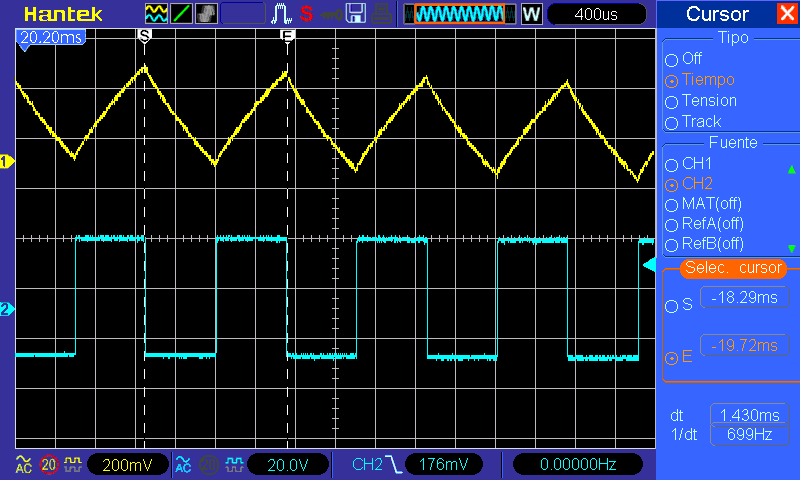Screen dimensions: 800x480
Task: Click the floppy disk save icon
Action: [x=355, y=14]
